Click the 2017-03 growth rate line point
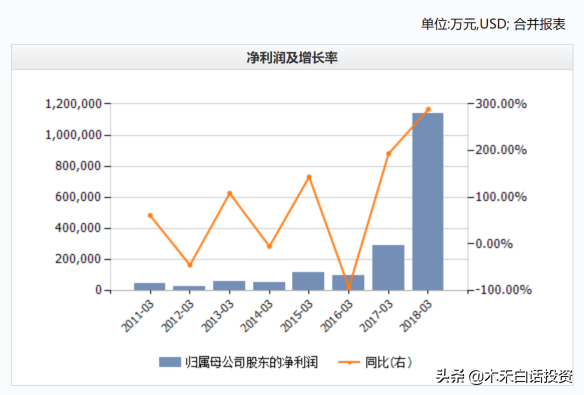 388,154
